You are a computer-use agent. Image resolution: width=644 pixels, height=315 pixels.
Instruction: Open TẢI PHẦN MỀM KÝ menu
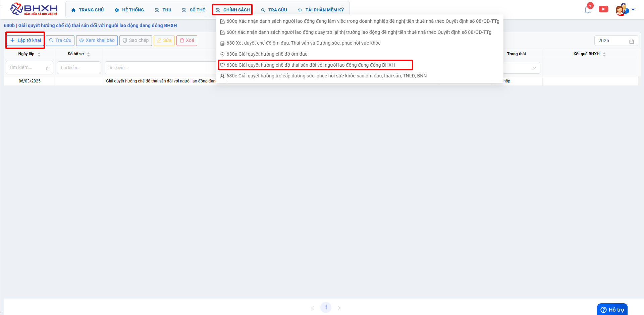[x=321, y=10]
